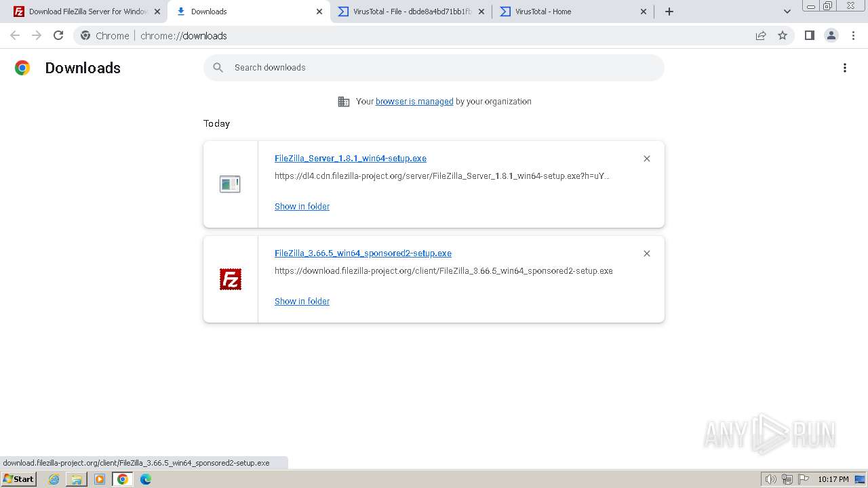Bookmark this page with the star icon
868x488 pixels.
[x=783, y=35]
